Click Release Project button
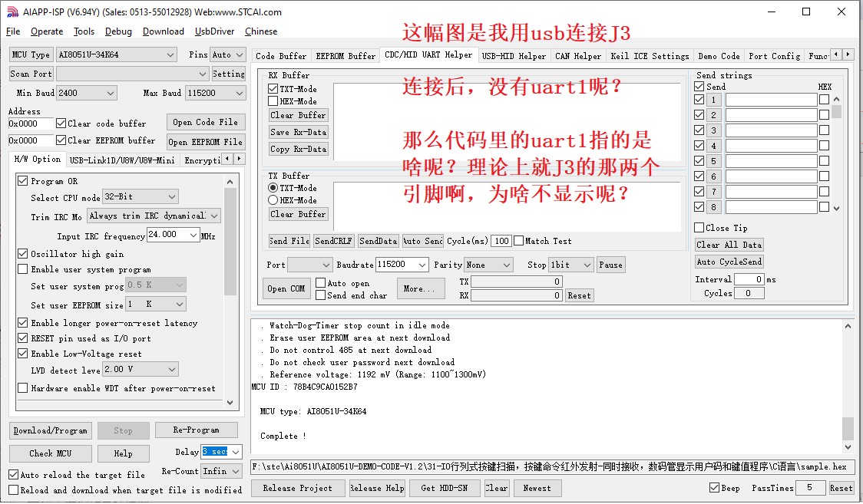Screen dimensions: 863x504 point(298,488)
